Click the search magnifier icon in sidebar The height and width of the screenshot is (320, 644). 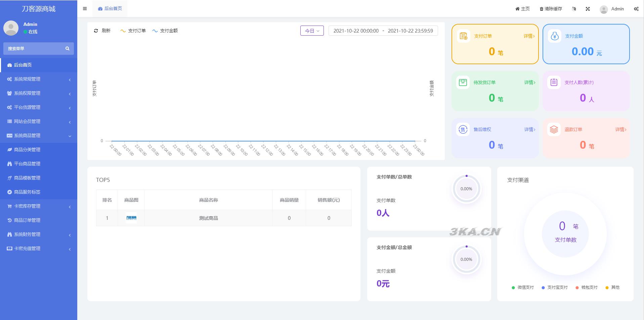click(x=67, y=48)
